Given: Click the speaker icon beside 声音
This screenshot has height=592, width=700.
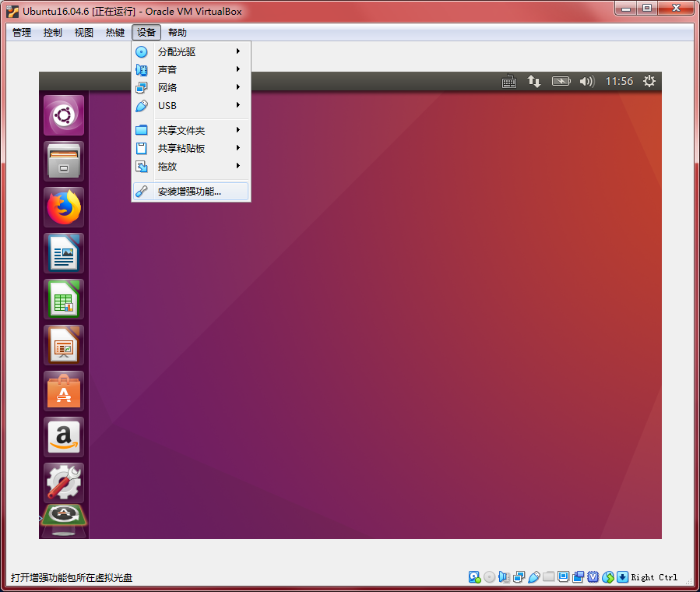Looking at the screenshot, I should pyautogui.click(x=142, y=69).
